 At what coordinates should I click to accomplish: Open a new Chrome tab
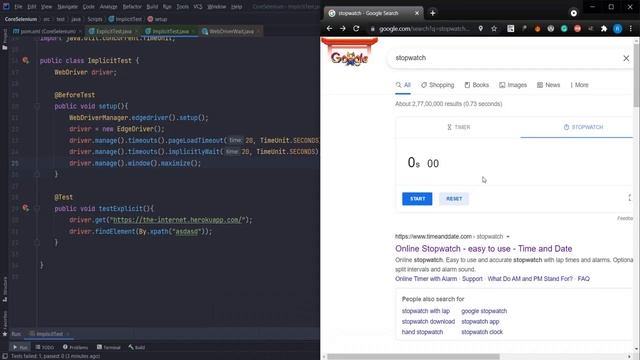pyautogui.click(x=433, y=13)
